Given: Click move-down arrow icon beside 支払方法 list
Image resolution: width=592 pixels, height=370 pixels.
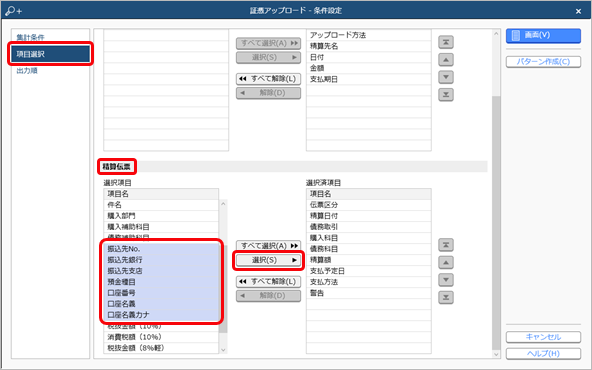Looking at the screenshot, I should pos(446,280).
